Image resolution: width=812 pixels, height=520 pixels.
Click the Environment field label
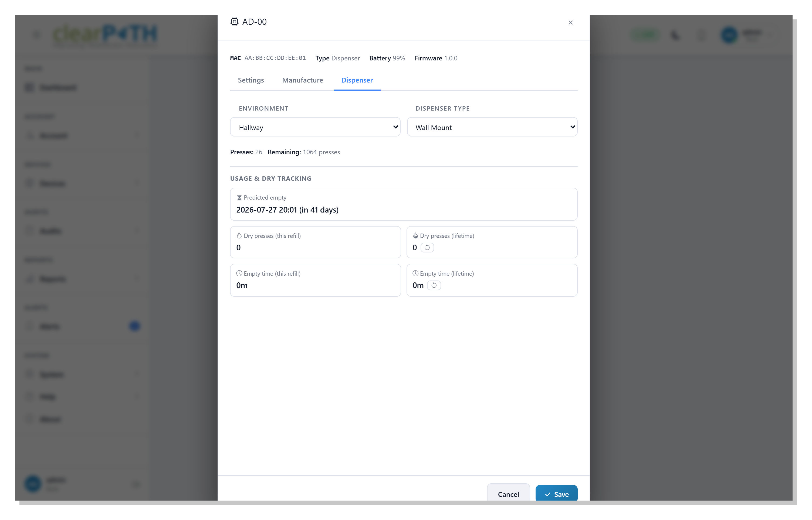pyautogui.click(x=263, y=108)
